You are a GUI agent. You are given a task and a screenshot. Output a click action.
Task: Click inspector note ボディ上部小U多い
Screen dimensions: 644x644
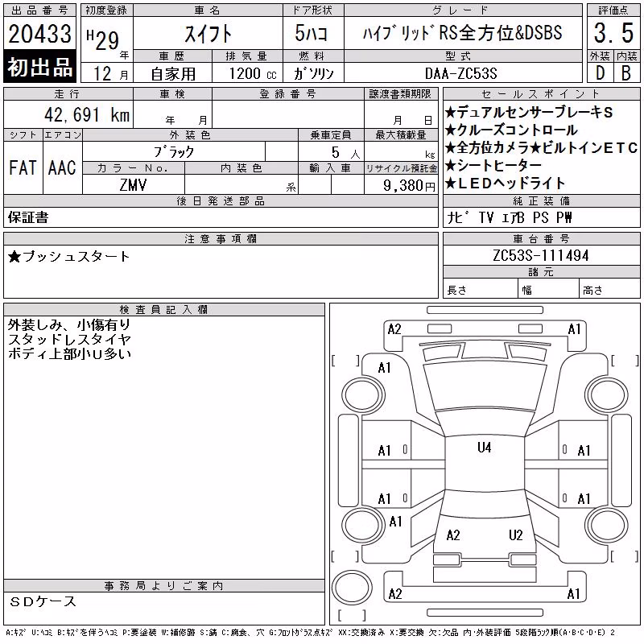click(69, 353)
